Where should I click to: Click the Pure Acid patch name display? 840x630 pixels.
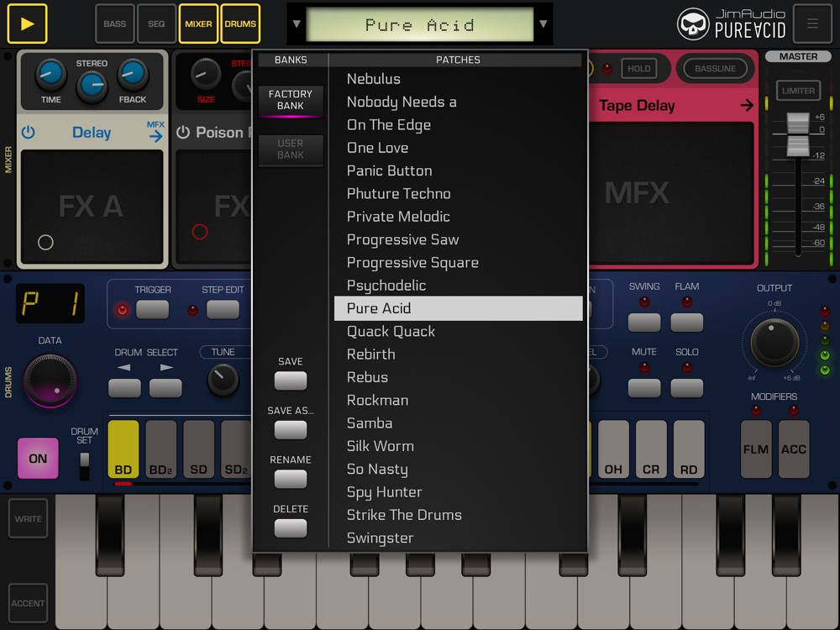[x=419, y=24]
